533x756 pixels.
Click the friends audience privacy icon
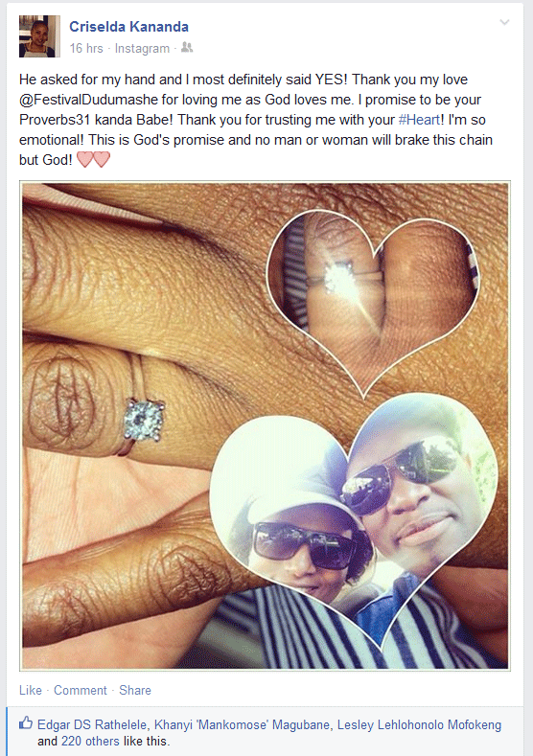click(187, 47)
